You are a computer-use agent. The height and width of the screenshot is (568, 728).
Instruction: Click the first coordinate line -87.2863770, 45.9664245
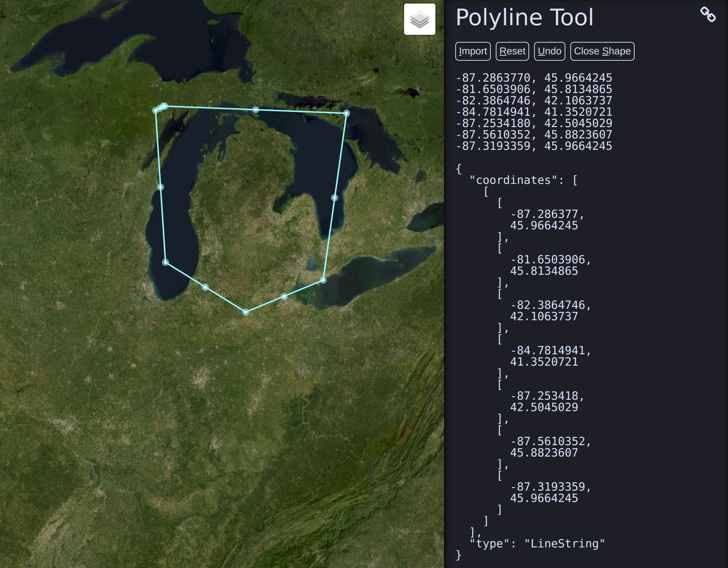coord(534,78)
